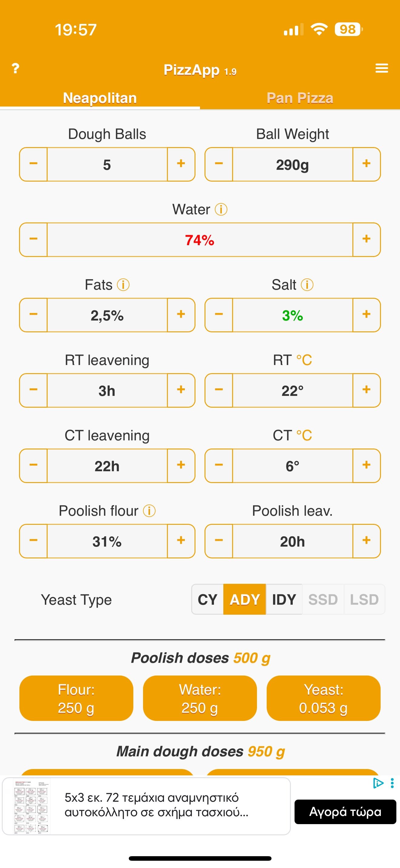Select CY yeast type
Viewport: 400px width, 868px height.
207,600
